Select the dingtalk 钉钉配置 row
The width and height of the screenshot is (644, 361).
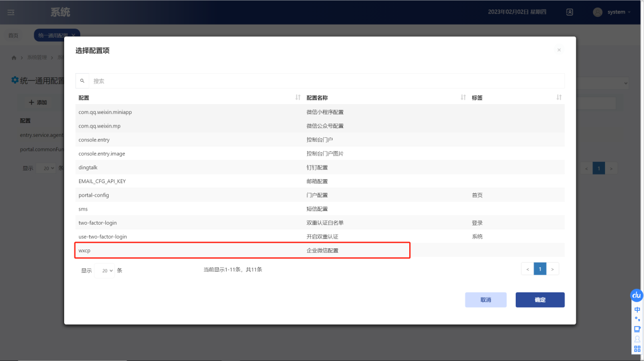(243, 168)
